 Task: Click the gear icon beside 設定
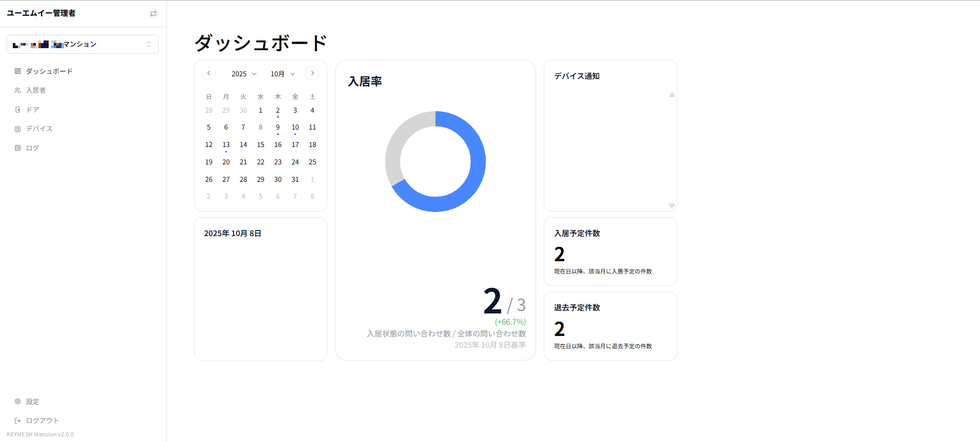pos(17,402)
